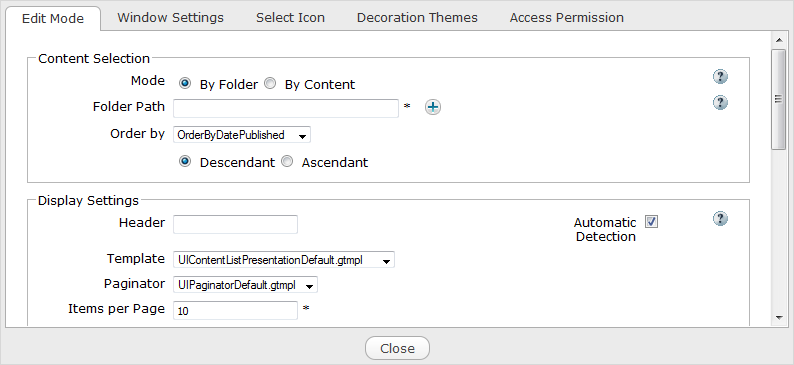Open the Paginator dropdown
This screenshot has width=794, height=365.
245,285
